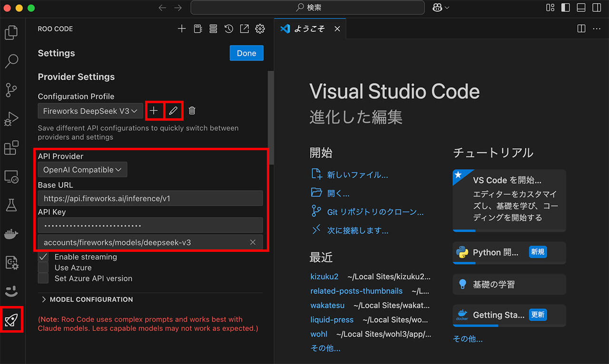Select the ようこそ welcome tab
The height and width of the screenshot is (364, 609).
pyautogui.click(x=309, y=29)
